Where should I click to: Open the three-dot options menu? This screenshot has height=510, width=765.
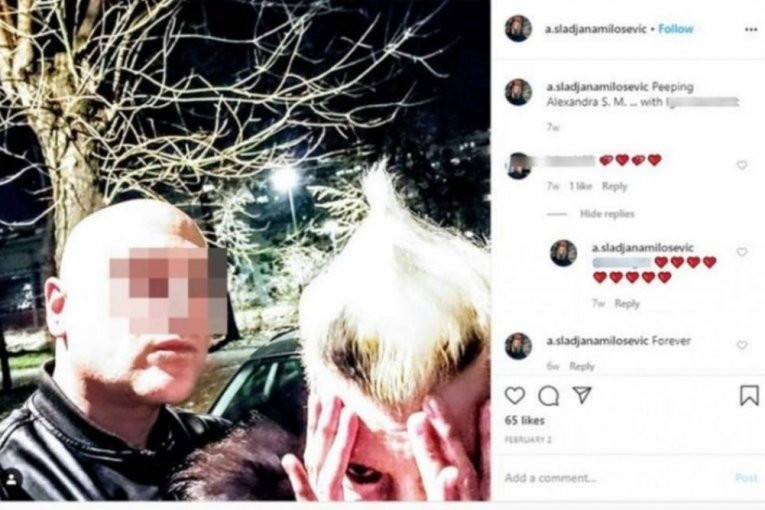pyautogui.click(x=751, y=30)
